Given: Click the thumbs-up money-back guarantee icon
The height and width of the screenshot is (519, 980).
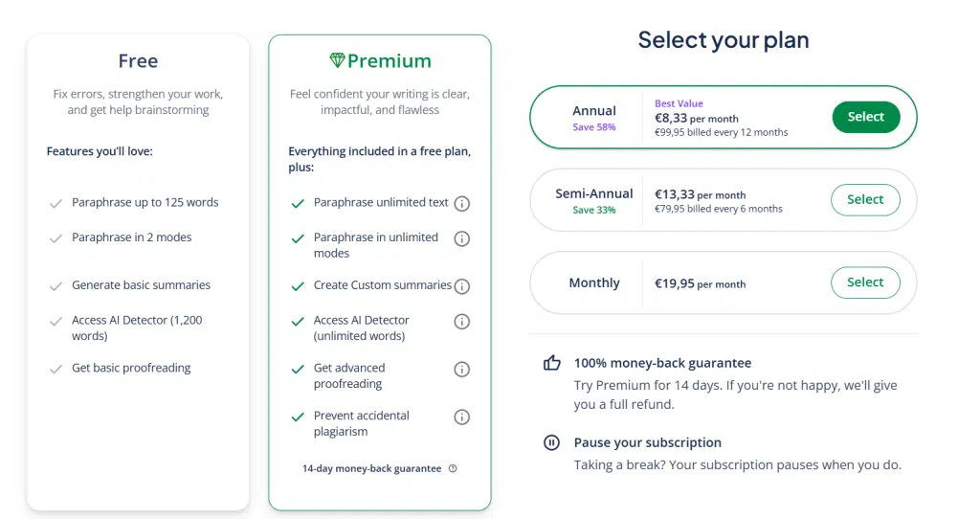Looking at the screenshot, I should (x=552, y=363).
